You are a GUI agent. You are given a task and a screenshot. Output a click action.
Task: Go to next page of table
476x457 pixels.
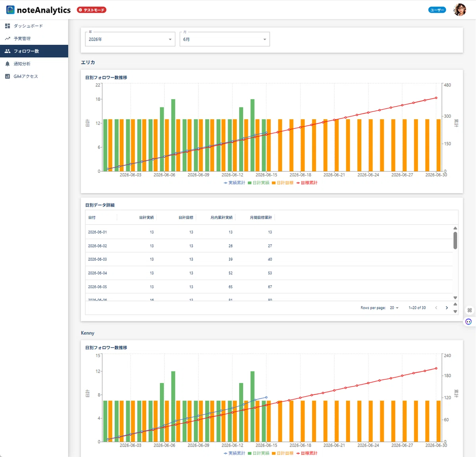tap(447, 308)
